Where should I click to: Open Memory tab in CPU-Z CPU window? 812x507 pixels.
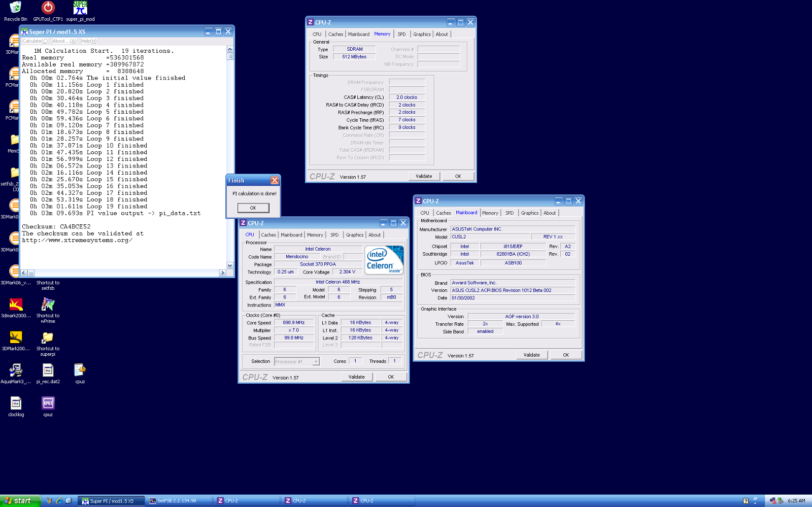pyautogui.click(x=315, y=235)
